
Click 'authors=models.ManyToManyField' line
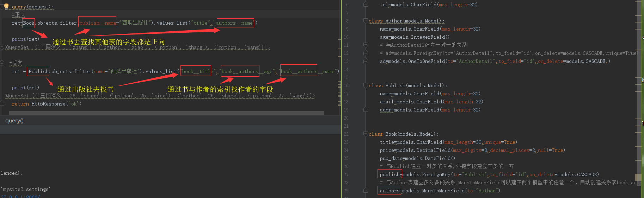(440, 191)
